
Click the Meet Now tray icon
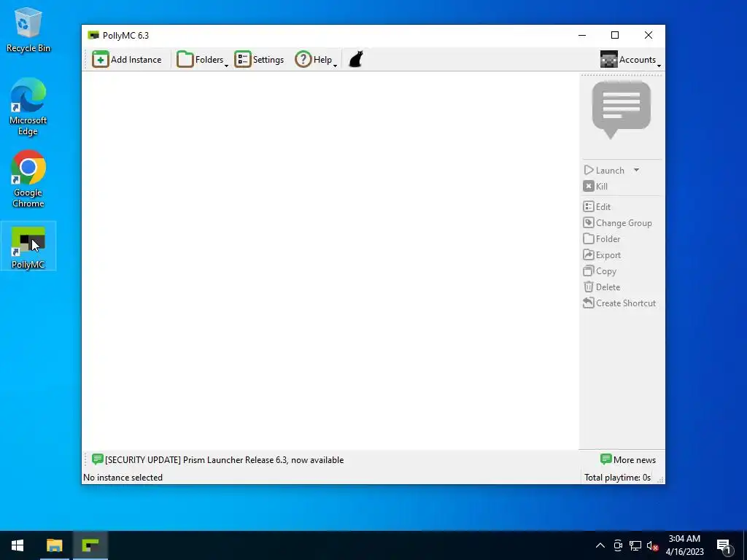coord(618,545)
